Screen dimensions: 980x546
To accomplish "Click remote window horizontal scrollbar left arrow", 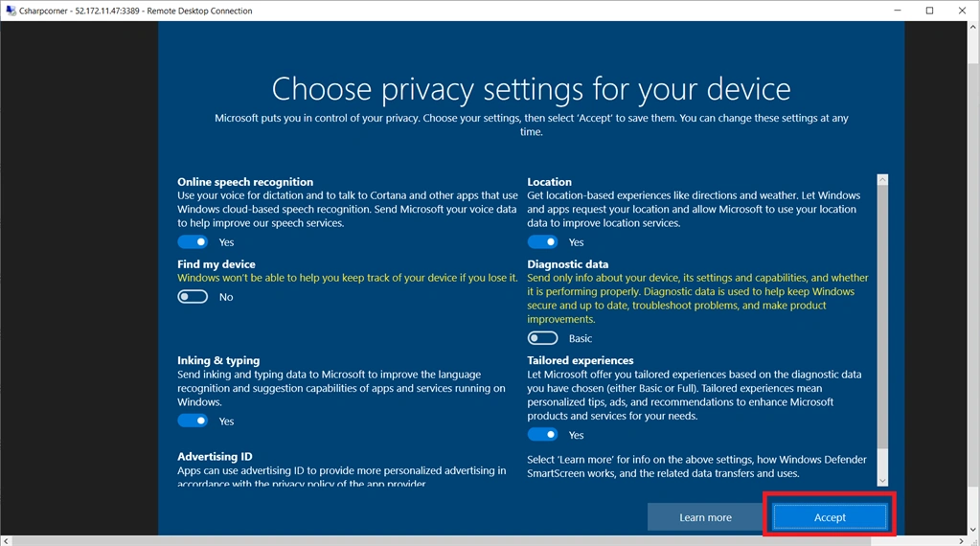I will click(x=7, y=541).
